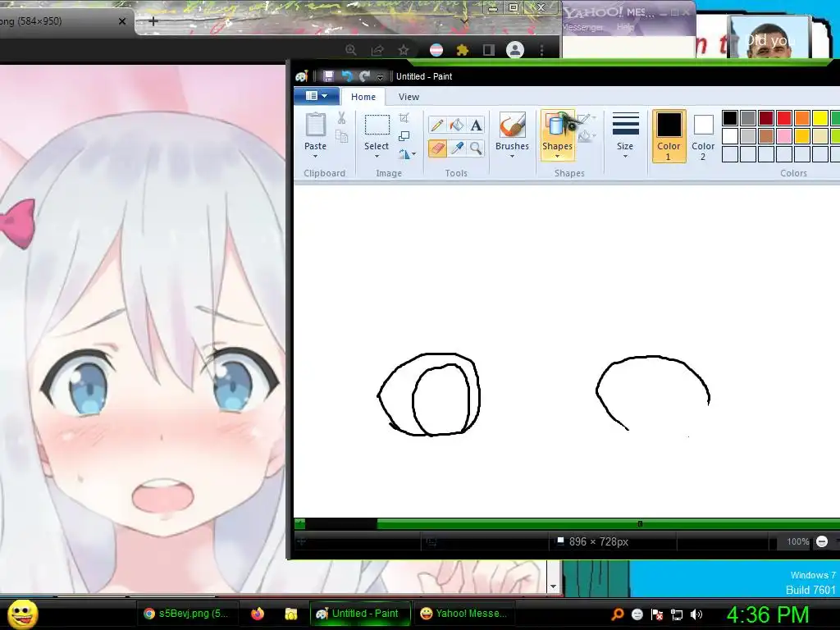Select the Color picker eyedropper tool
The width and height of the screenshot is (840, 630).
[456, 148]
